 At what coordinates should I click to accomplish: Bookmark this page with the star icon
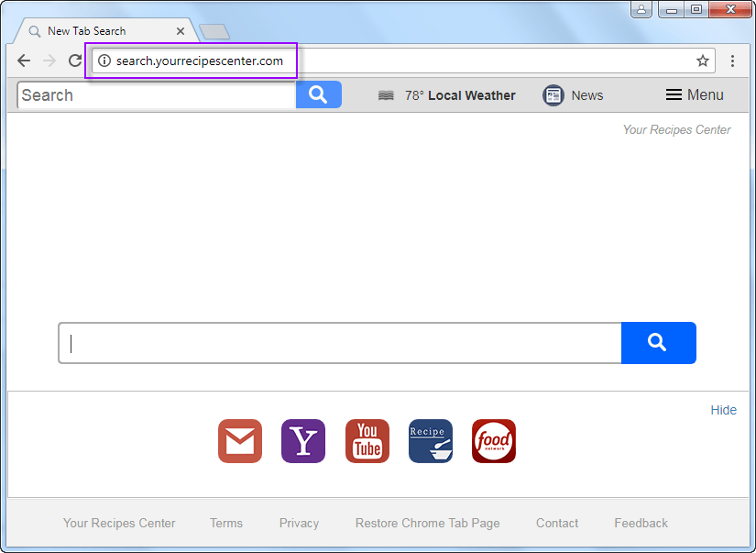(703, 61)
